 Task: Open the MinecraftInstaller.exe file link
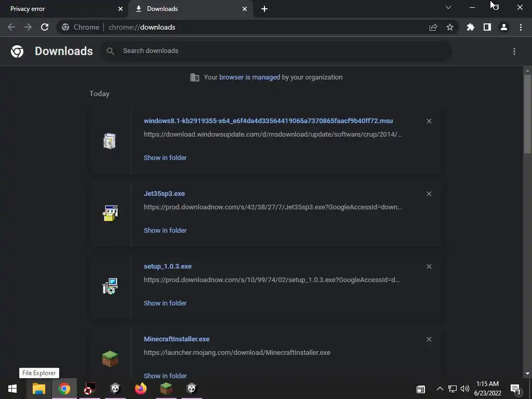tap(177, 339)
